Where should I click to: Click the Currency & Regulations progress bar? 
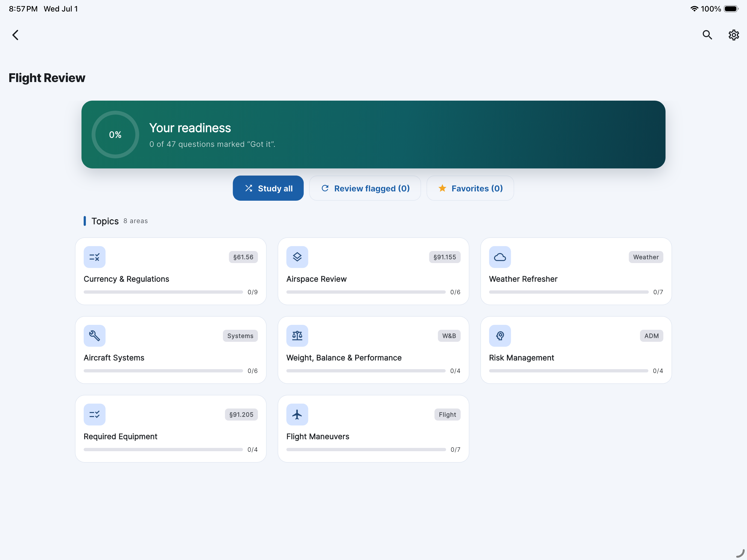pos(163,292)
